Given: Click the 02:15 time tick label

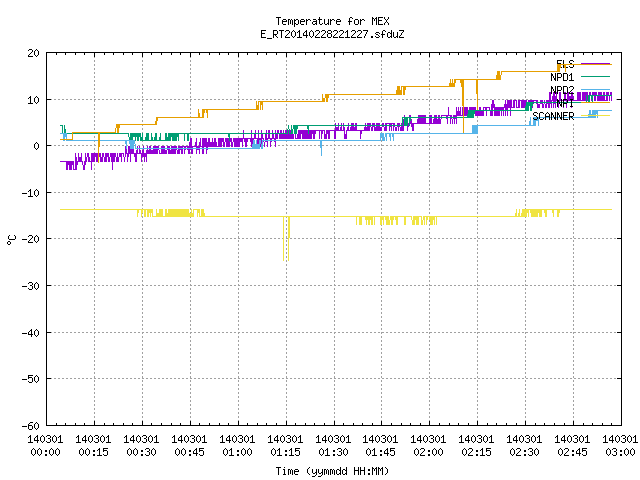Looking at the screenshot, I should [476, 452].
